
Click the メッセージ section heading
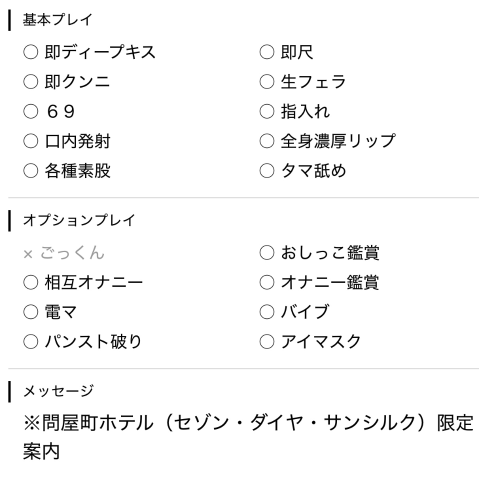pos(58,391)
